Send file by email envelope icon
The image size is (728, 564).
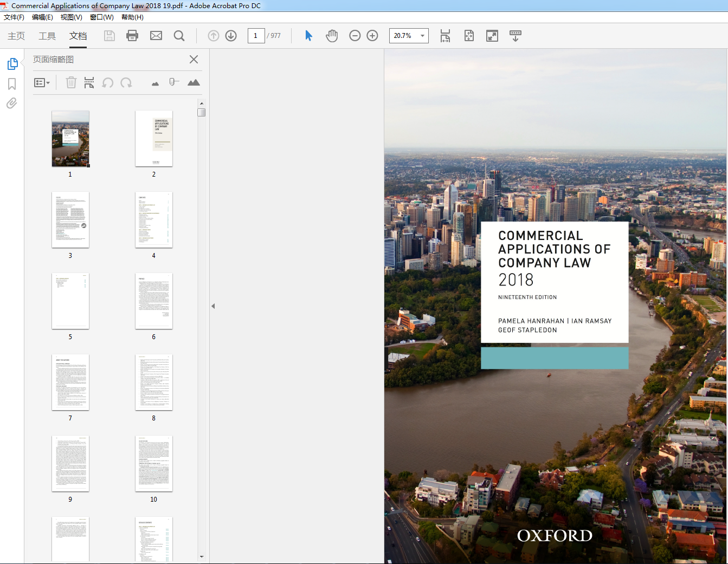(156, 36)
